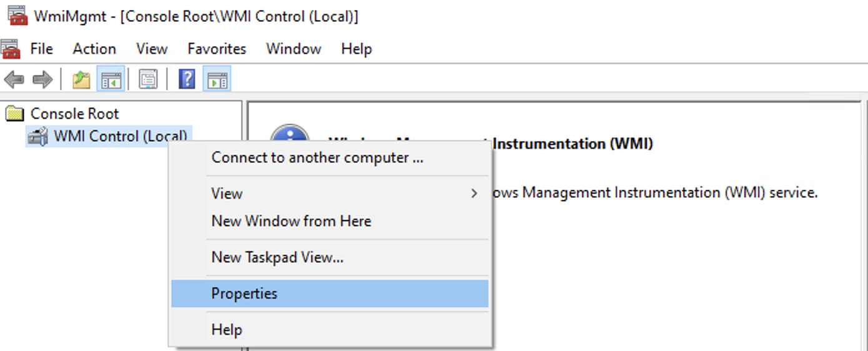Screen dimensions: 868x351
Task: Click the Console Root folder icon
Action: tap(14, 114)
